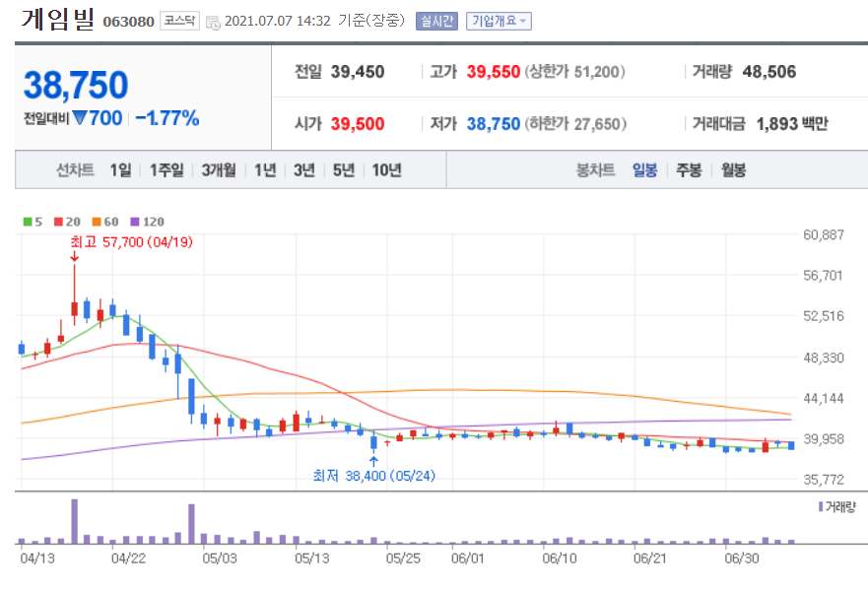Viewport: 868px width, 589px height.
Task: Click the 44,144 price axis label
Action: (824, 398)
